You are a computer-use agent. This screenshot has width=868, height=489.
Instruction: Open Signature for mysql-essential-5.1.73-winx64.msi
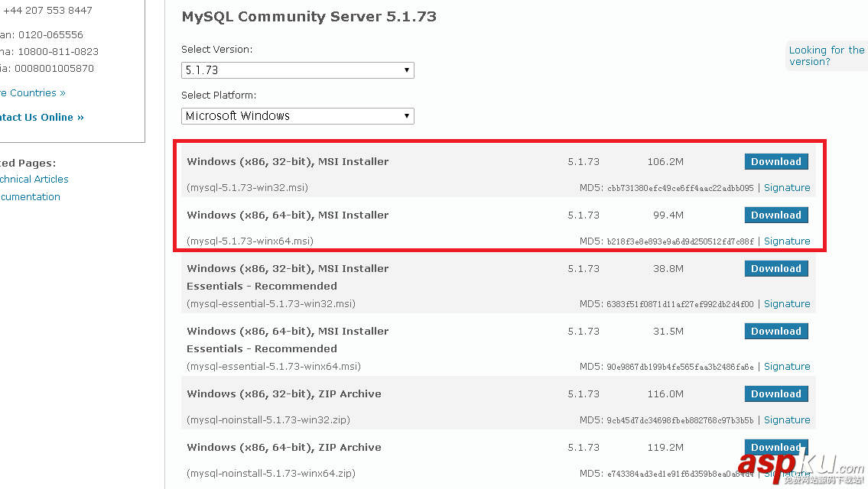pyautogui.click(x=786, y=367)
